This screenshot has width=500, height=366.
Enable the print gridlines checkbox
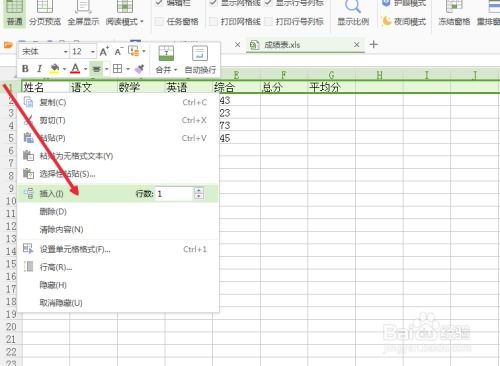tap(213, 22)
